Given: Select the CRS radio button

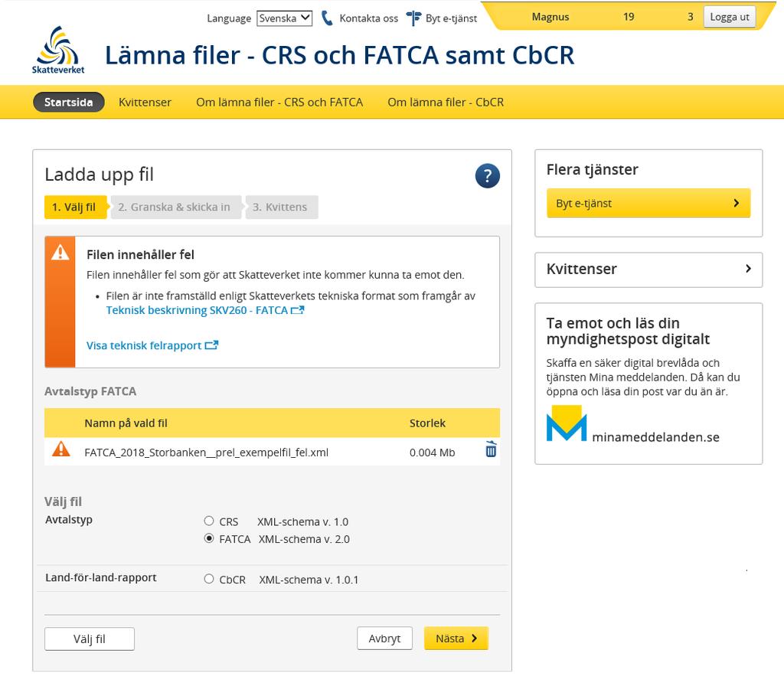Looking at the screenshot, I should pos(209,521).
